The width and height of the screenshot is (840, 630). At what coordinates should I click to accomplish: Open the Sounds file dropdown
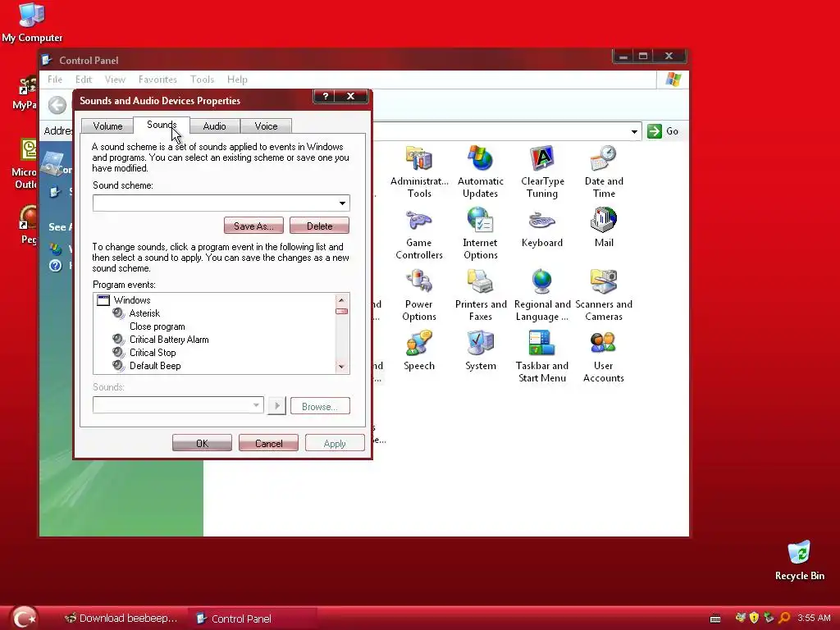pos(256,405)
